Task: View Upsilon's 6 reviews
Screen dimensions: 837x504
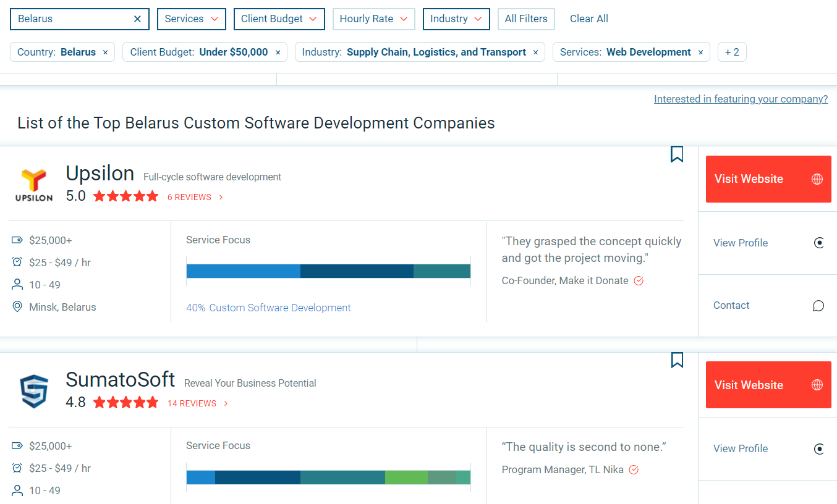Action: 195,197
